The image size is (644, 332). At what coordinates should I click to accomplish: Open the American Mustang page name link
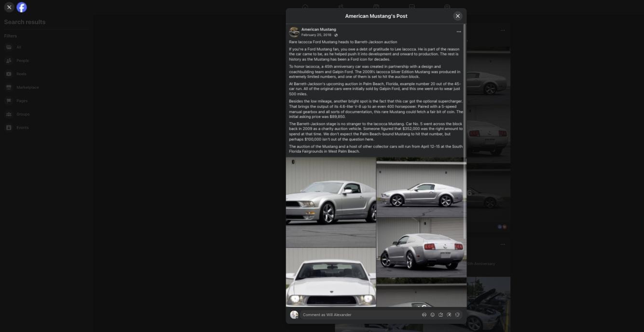(x=318, y=29)
